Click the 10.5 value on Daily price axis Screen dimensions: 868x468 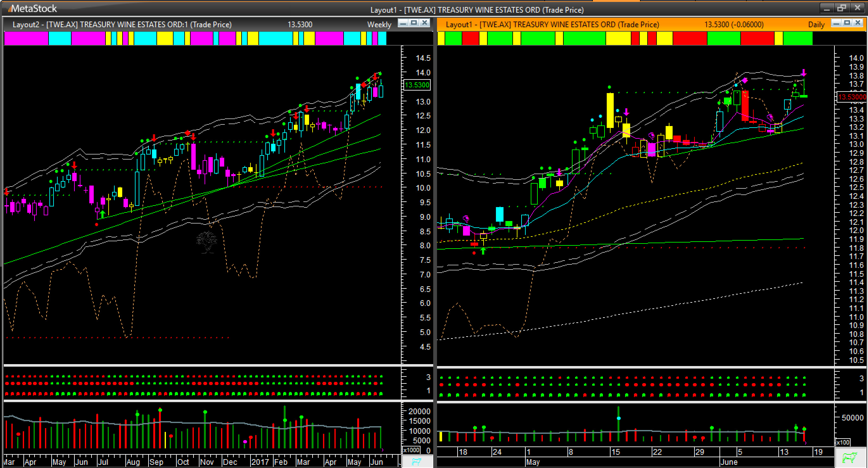(856, 360)
